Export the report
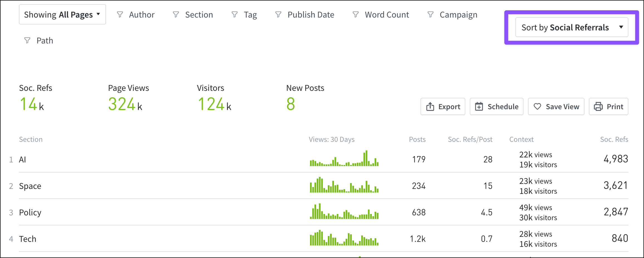This screenshot has height=258, width=644. (x=443, y=106)
